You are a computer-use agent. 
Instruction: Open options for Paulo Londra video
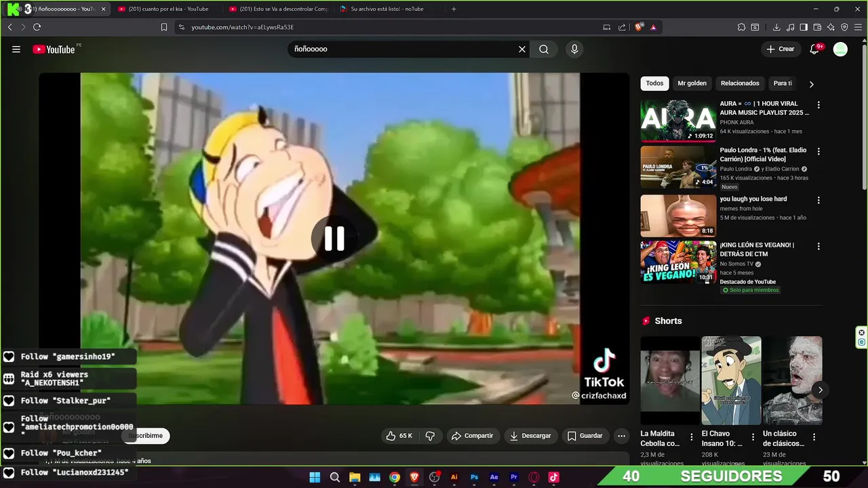[818, 152]
